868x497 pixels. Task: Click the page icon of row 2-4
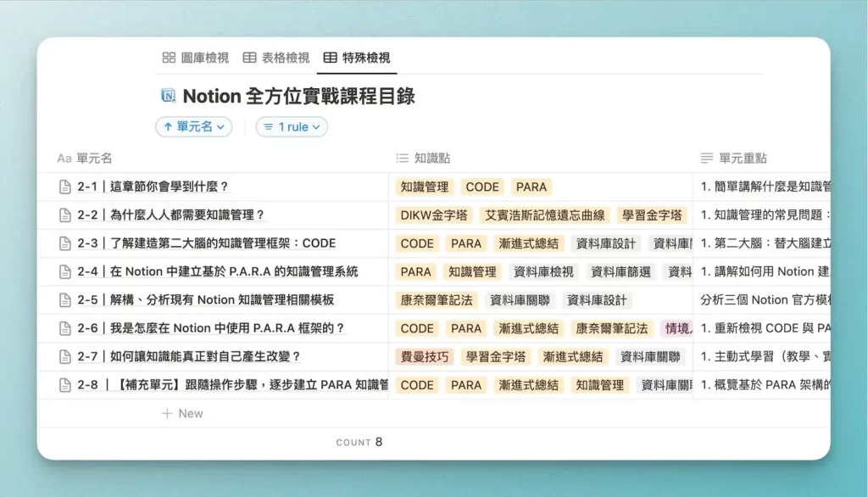pyautogui.click(x=64, y=271)
